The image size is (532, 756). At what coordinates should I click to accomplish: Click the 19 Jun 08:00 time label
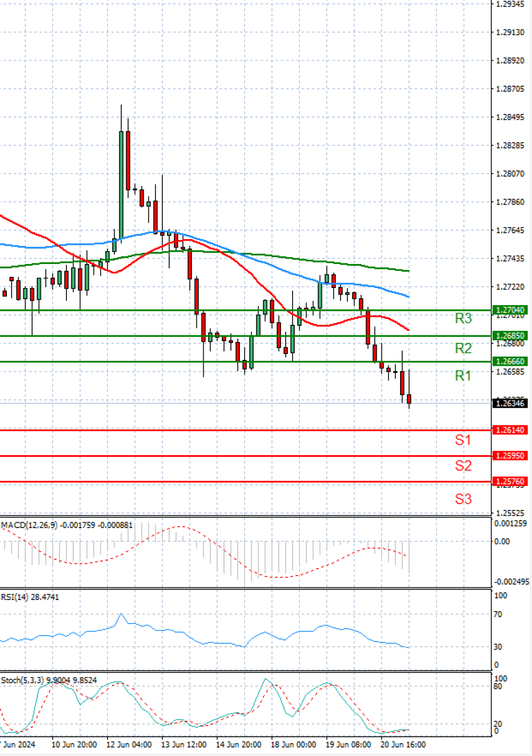tap(348, 744)
